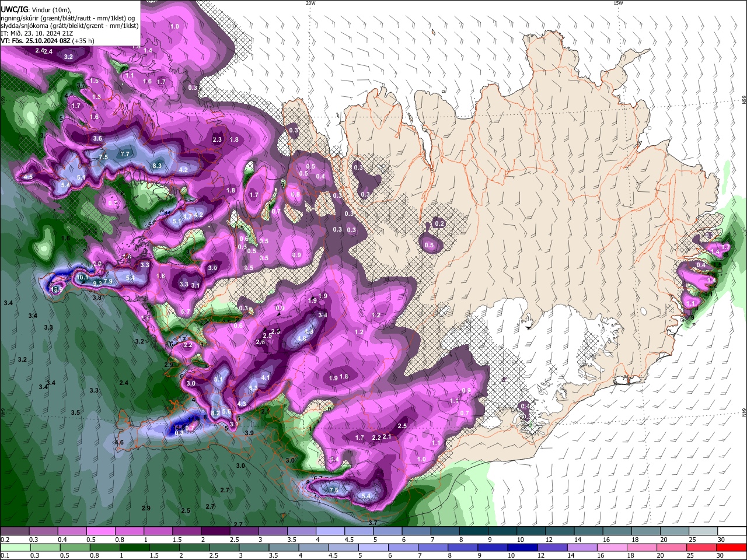Click the '10.1' precipitation value on the map
The height and width of the screenshot is (560, 747).
click(82, 278)
